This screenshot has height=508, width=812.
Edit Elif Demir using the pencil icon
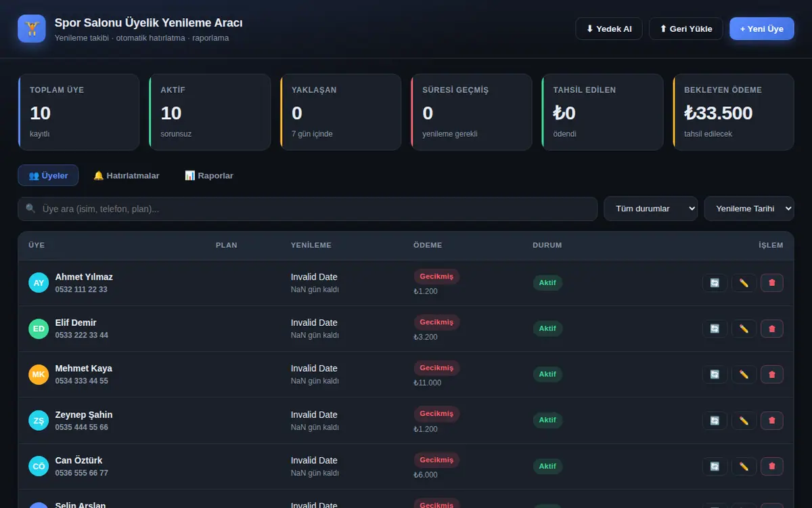coord(744,329)
